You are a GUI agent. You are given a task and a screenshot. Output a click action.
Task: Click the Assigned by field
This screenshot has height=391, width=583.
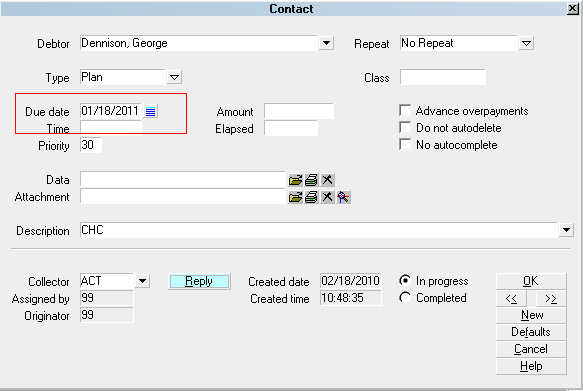tap(107, 298)
